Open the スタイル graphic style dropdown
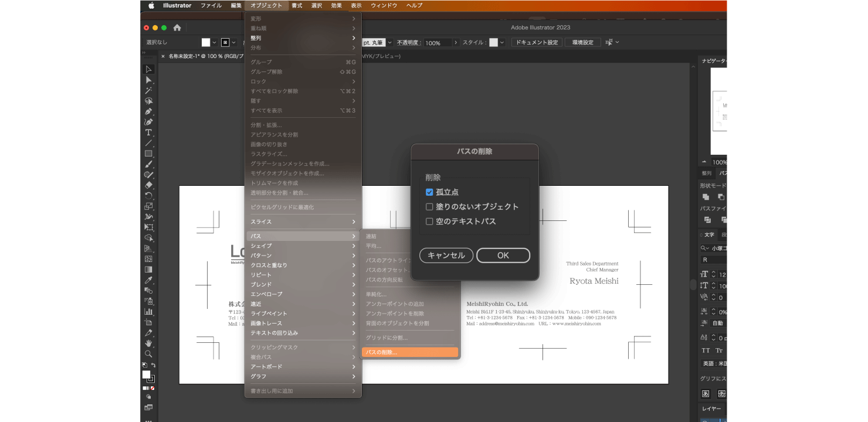Image resolution: width=868 pixels, height=422 pixels. (502, 43)
